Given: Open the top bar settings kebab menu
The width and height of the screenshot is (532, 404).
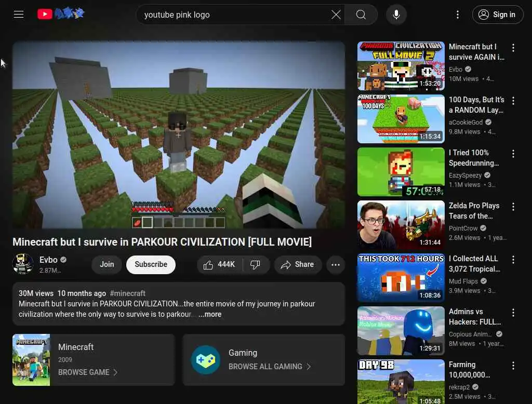Looking at the screenshot, I should [457, 15].
